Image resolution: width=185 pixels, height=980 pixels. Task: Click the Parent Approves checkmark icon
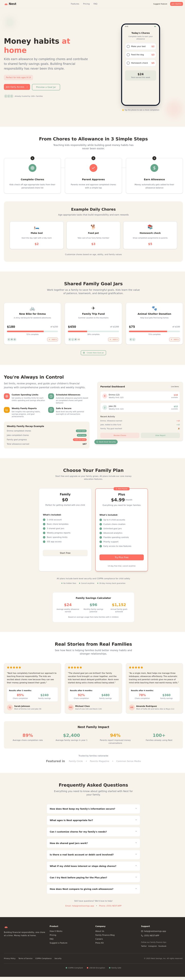94,168
